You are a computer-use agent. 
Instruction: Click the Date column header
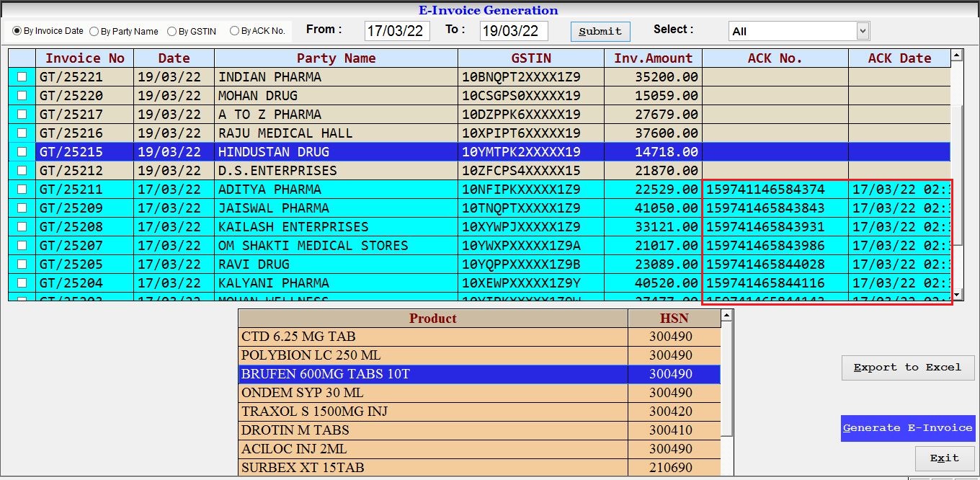[174, 58]
